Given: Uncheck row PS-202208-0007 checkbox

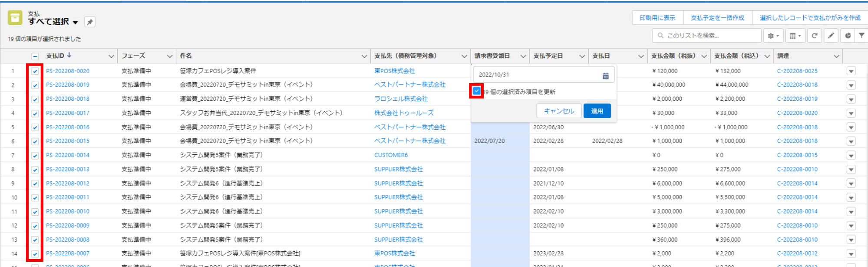Looking at the screenshot, I should [x=35, y=254].
